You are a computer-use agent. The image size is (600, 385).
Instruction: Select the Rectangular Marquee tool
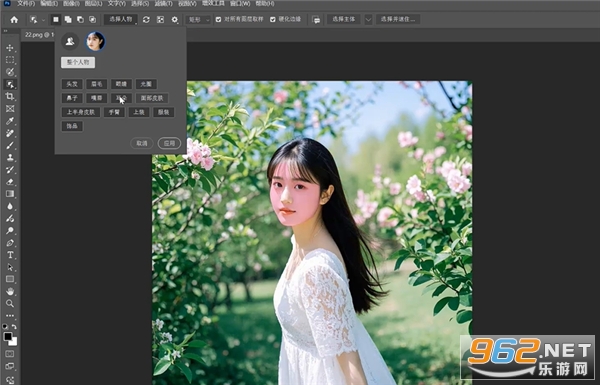10,60
